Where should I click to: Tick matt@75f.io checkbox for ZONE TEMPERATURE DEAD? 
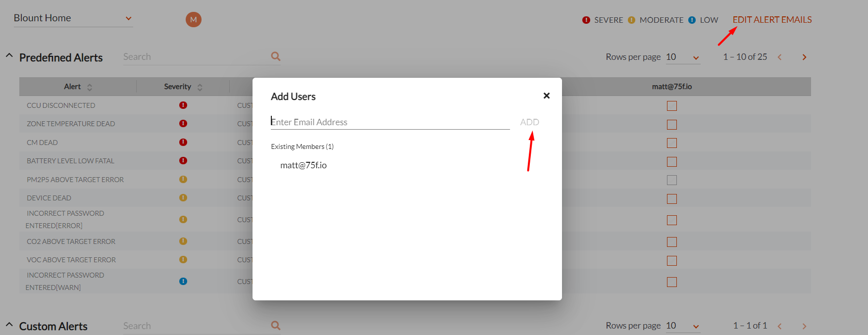tap(672, 125)
